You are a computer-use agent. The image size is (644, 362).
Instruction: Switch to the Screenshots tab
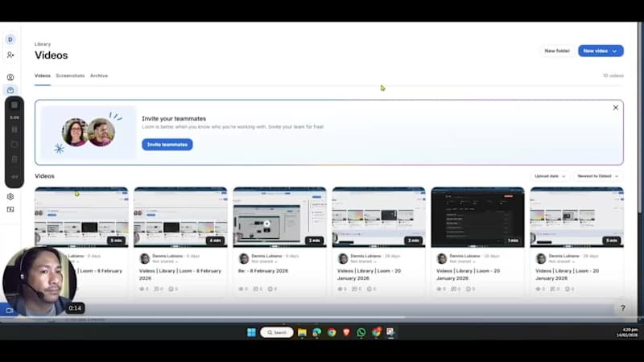tap(70, 76)
